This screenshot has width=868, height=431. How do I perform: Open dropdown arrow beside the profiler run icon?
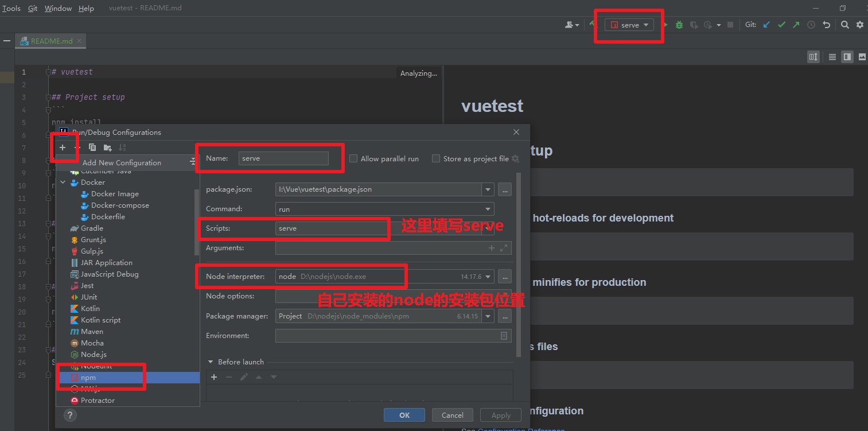[719, 25]
